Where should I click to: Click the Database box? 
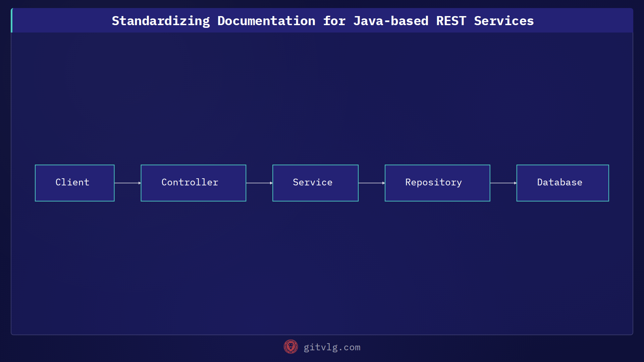(563, 183)
